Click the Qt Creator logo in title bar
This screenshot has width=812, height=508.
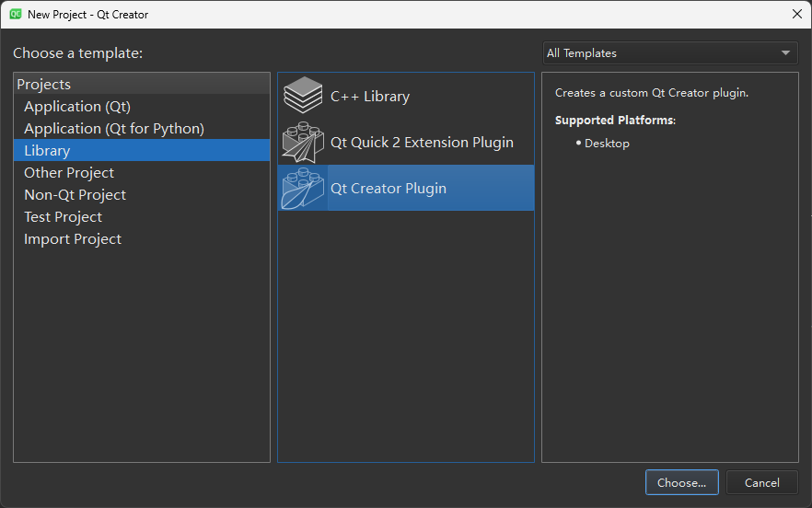coord(16,14)
